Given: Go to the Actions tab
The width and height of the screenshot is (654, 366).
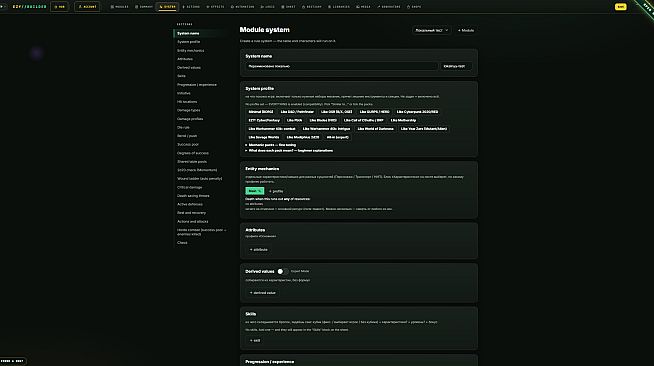Looking at the screenshot, I should pos(191,7).
